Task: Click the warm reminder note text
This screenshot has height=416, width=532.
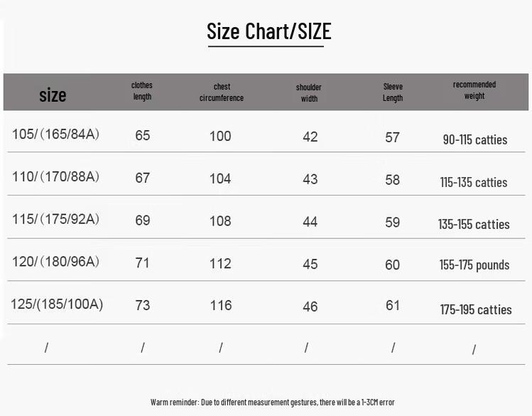Action: coord(272,402)
